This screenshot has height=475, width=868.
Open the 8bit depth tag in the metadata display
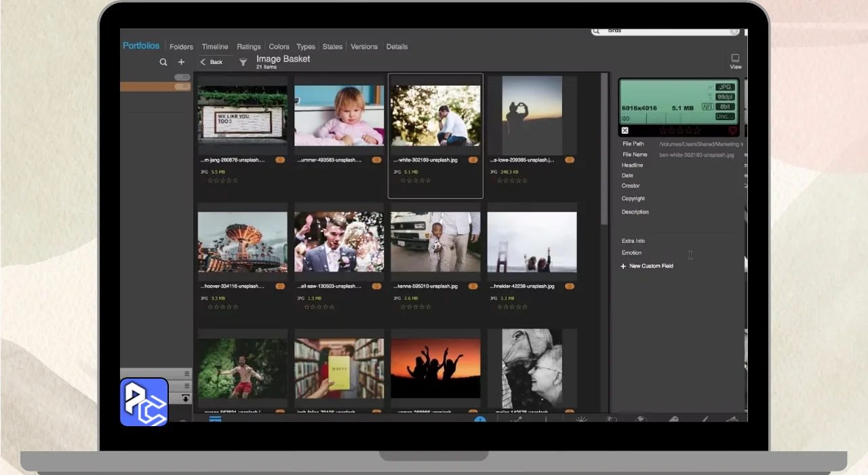pyautogui.click(x=726, y=107)
